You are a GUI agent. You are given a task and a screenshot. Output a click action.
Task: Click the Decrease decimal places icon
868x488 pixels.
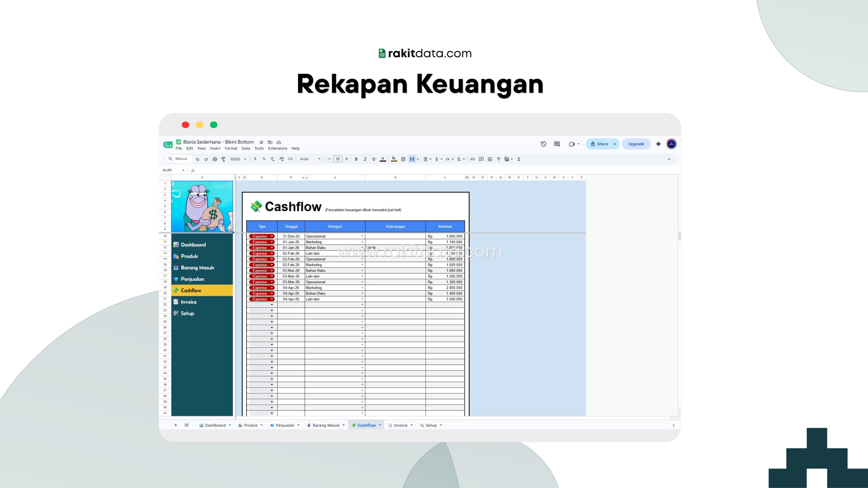tap(273, 159)
